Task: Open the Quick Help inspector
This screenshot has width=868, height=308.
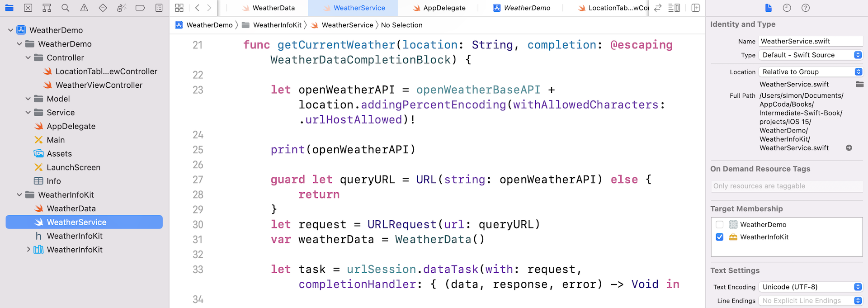Action: 805,8
